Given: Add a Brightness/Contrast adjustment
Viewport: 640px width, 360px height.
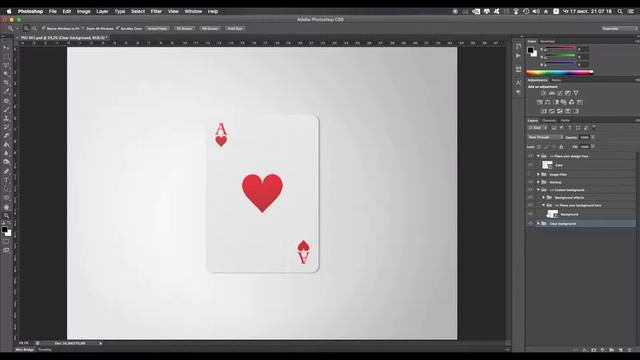Looking at the screenshot, I should click(543, 93).
